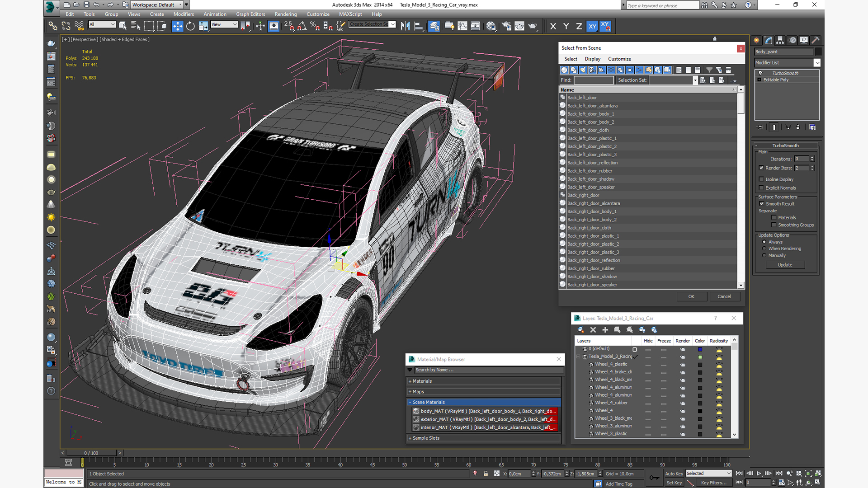The height and width of the screenshot is (488, 868).
Task: Click the Mirror tool in the main toolbar
Action: point(405,26)
